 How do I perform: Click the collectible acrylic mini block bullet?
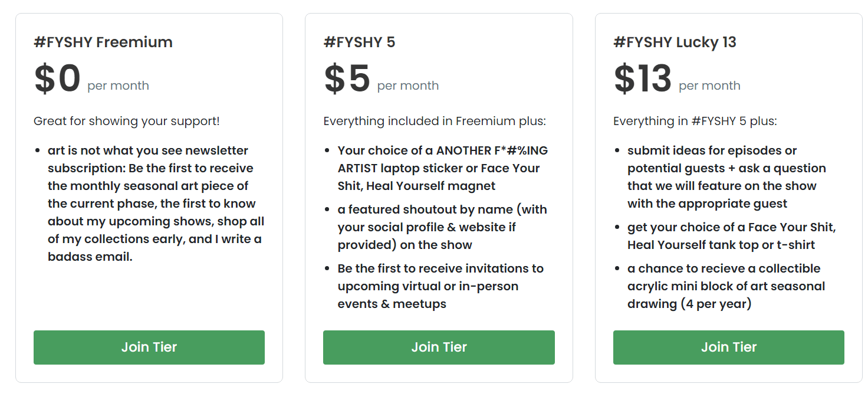click(726, 286)
